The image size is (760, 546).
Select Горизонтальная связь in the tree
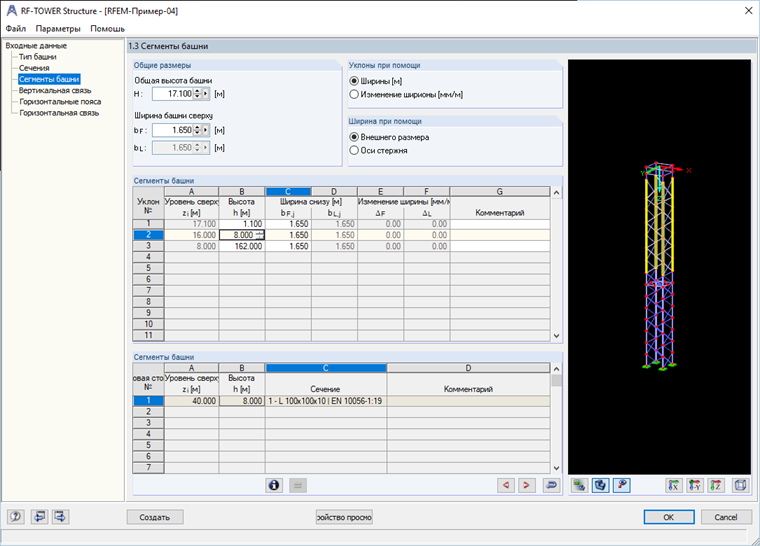click(59, 113)
